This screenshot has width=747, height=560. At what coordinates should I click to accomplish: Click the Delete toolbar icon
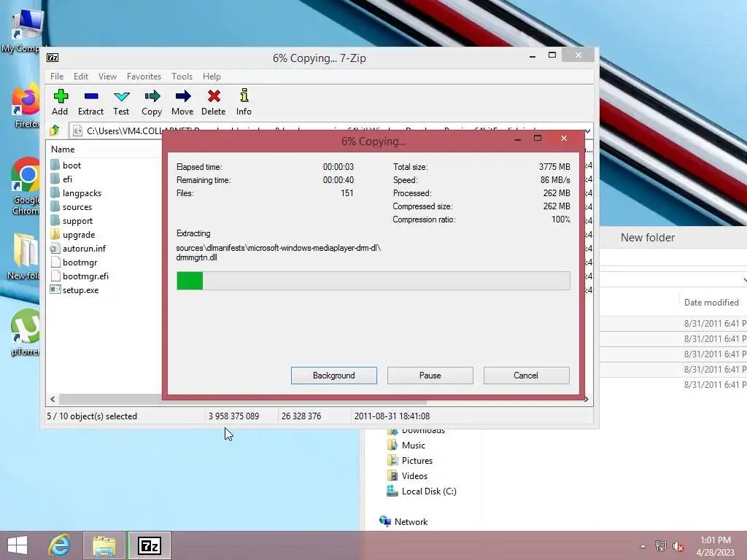tap(214, 97)
